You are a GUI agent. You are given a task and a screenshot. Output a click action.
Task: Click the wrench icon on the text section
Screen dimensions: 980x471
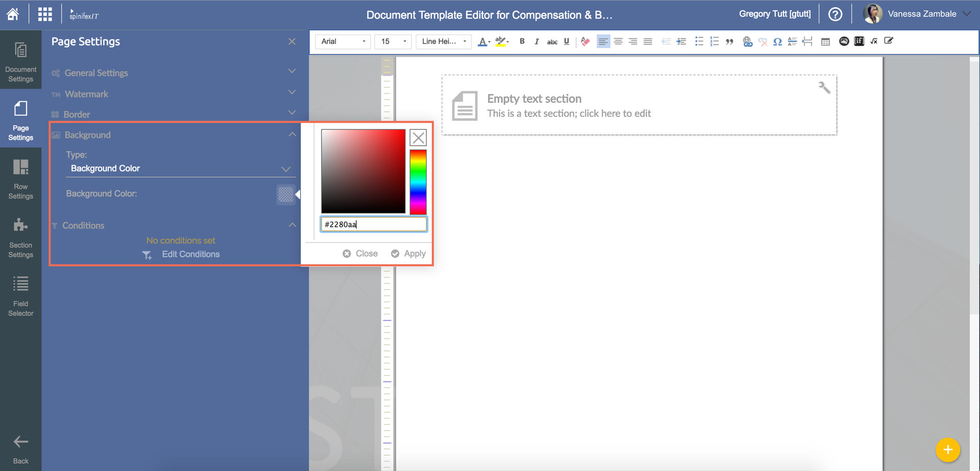(824, 88)
